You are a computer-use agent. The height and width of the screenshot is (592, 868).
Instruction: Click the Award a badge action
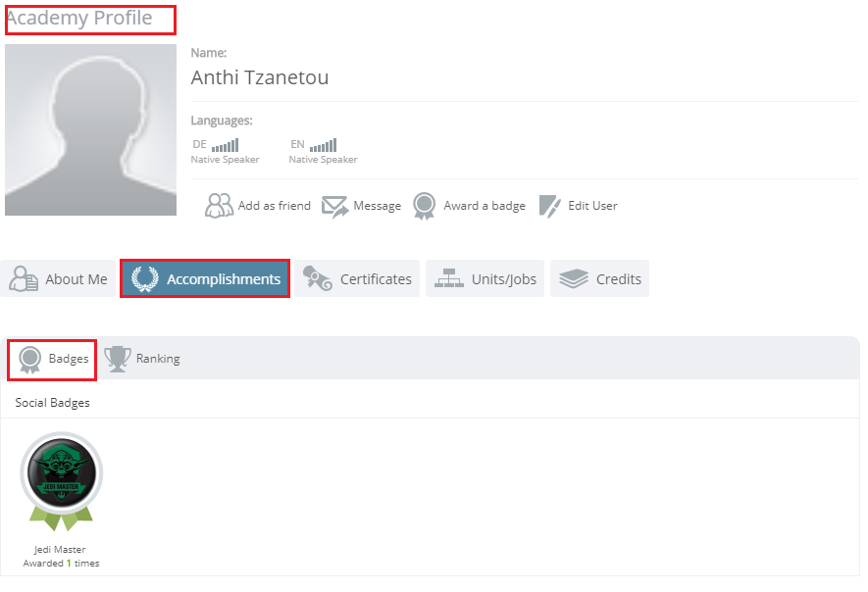pyautogui.click(x=470, y=205)
